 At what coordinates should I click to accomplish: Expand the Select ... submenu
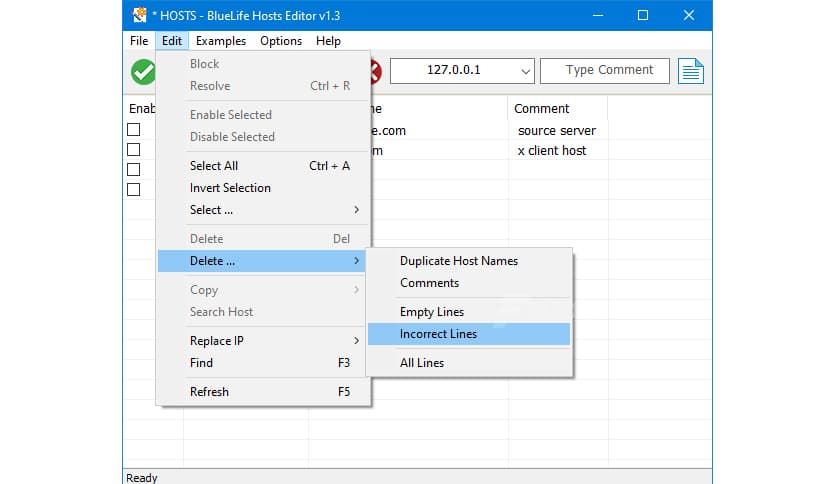click(x=264, y=210)
